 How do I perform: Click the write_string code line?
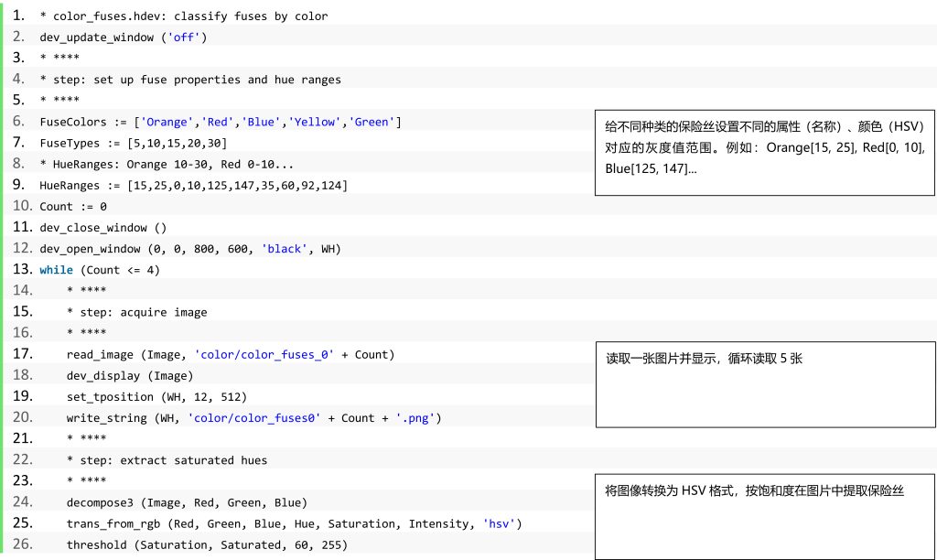click(x=253, y=417)
